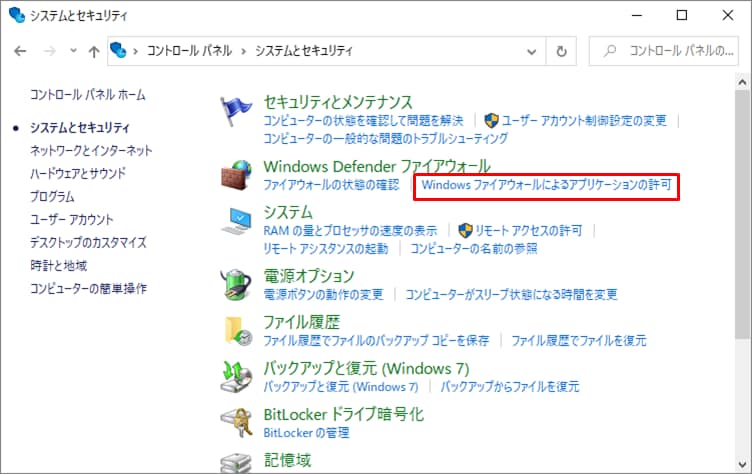752x474 pixels.
Task: Go back with the back arrow
Action: tap(20, 51)
